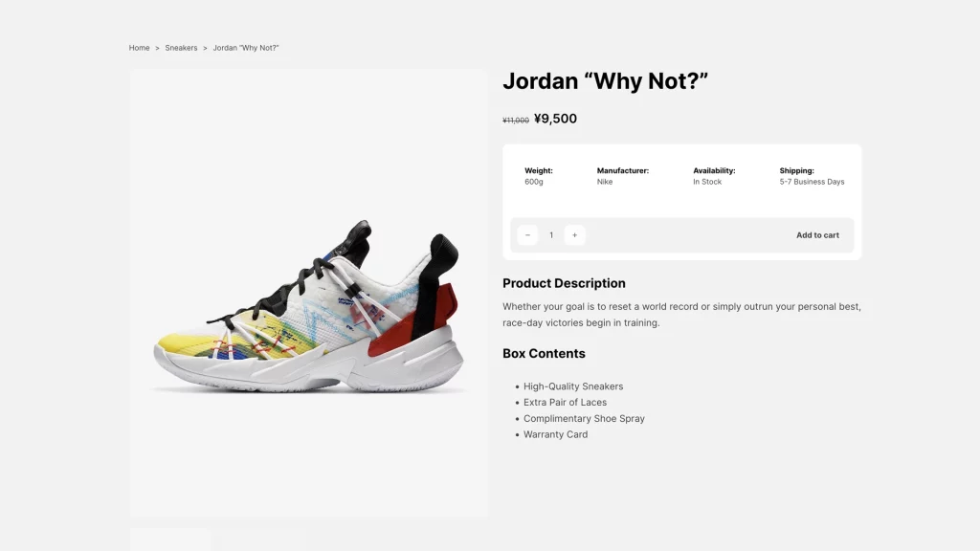Viewport: 980px width, 551px height.
Task: Click the discounted price ¥9,500
Action: (x=555, y=119)
